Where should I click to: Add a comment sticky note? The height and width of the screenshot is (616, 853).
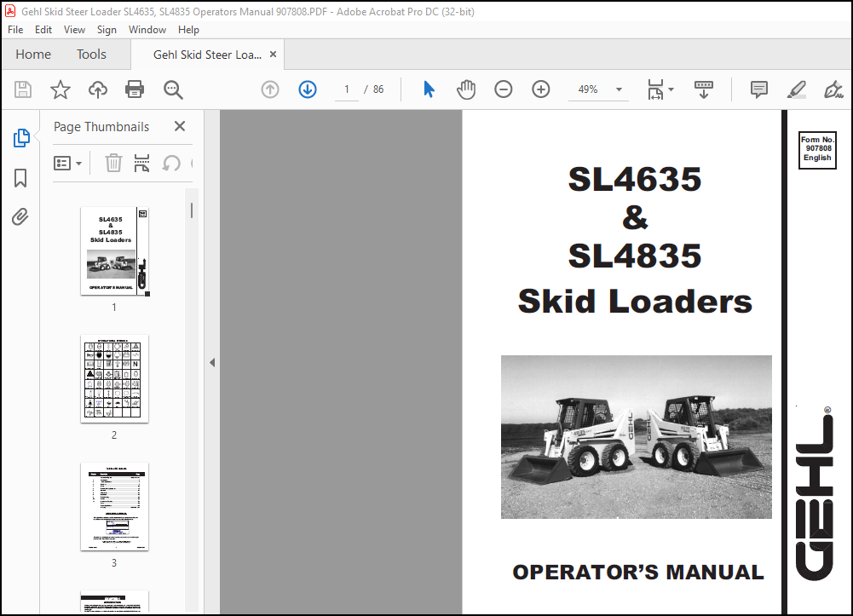coord(759,89)
